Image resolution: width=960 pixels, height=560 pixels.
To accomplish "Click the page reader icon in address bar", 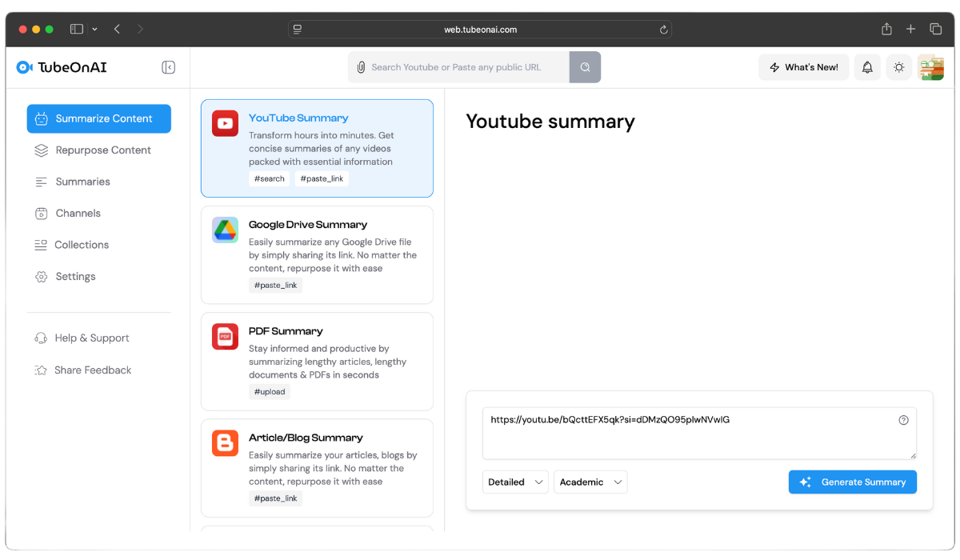I will coord(298,30).
